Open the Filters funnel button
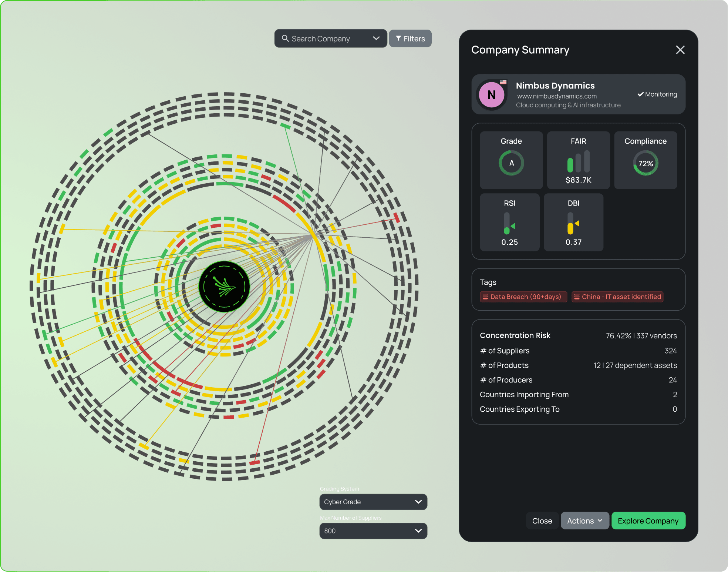This screenshot has height=572, width=728. tap(410, 39)
